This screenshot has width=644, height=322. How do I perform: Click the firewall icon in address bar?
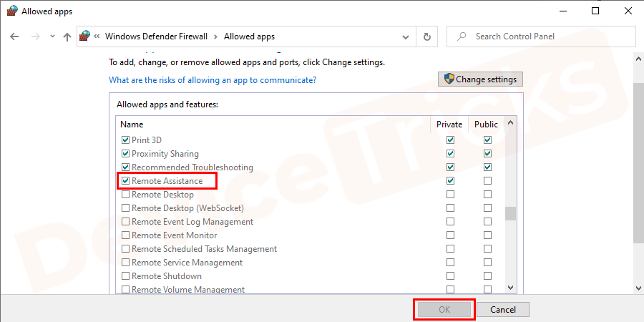(84, 36)
